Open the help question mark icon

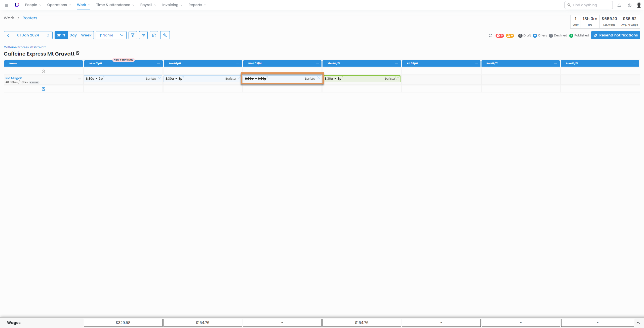(629, 5)
